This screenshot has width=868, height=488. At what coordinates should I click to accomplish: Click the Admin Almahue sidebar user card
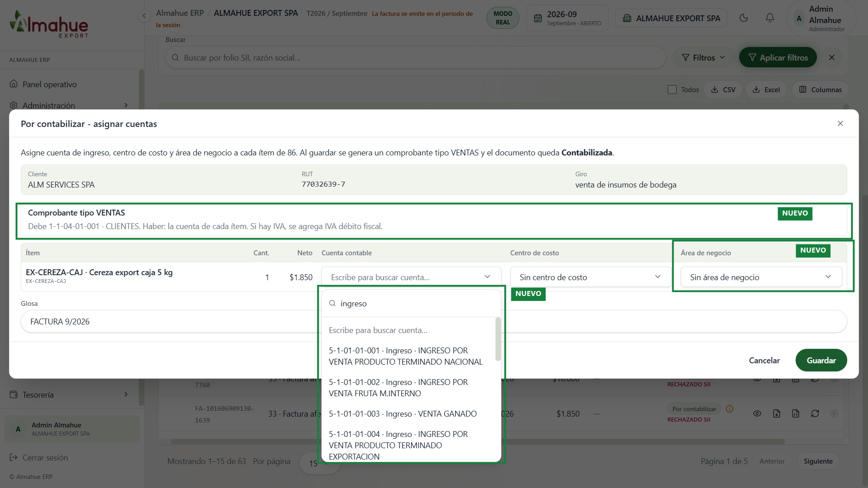coord(72,429)
